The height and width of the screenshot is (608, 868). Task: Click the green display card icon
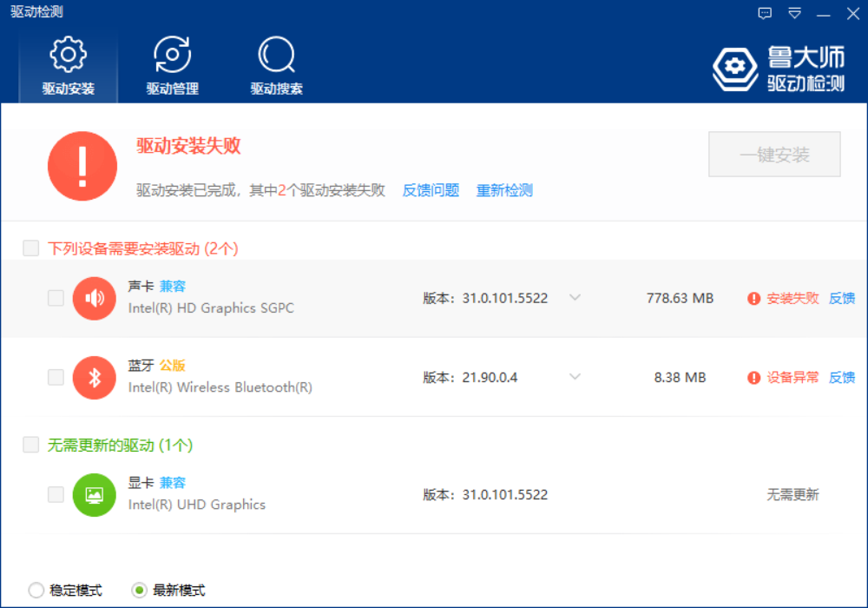tap(95, 495)
